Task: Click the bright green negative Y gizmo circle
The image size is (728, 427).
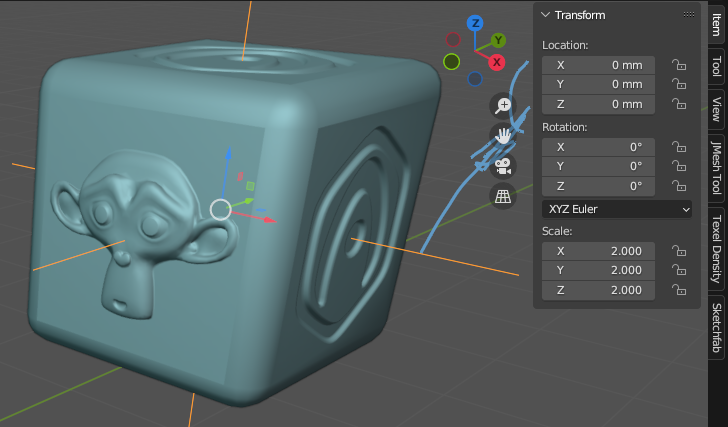Action: [x=451, y=61]
